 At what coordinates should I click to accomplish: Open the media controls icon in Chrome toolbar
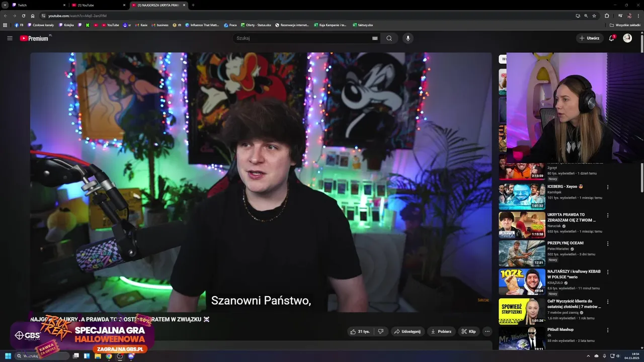coord(620,16)
